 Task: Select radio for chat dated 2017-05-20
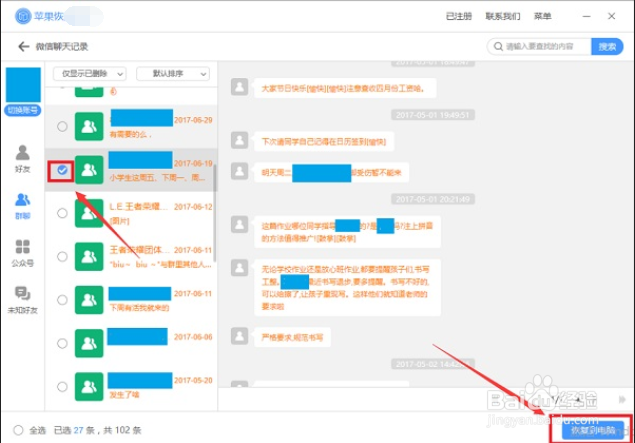62,387
